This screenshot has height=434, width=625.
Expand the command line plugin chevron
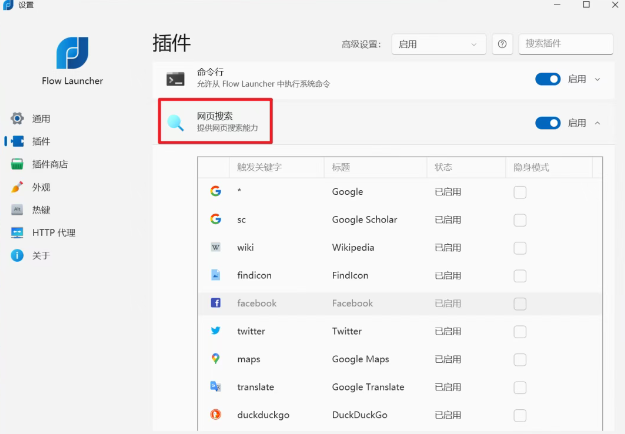(597, 79)
